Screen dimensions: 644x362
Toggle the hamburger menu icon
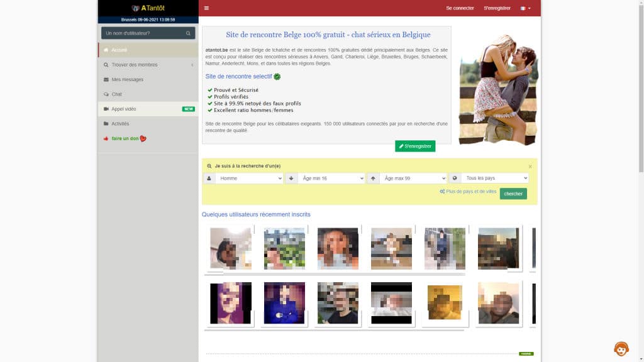(206, 8)
